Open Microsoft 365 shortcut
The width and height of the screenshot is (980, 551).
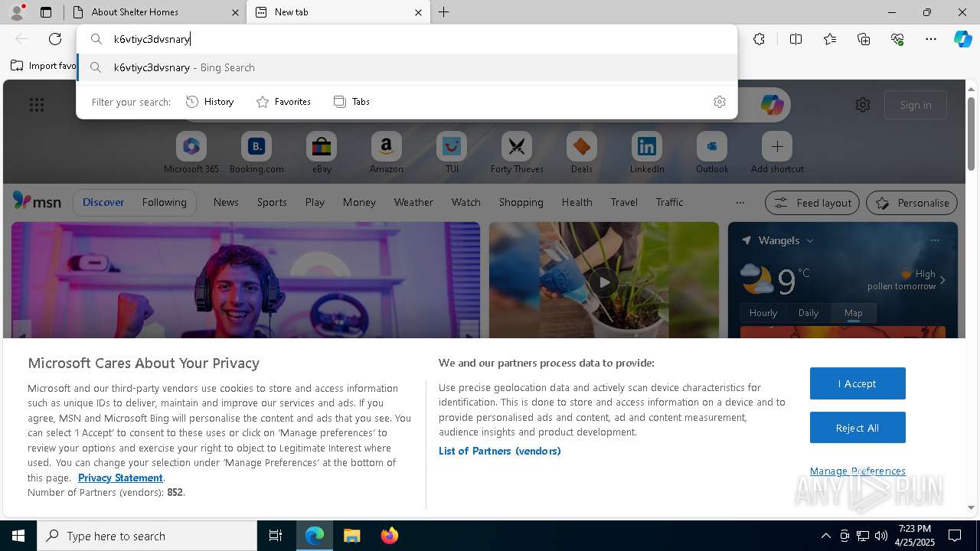click(x=191, y=152)
